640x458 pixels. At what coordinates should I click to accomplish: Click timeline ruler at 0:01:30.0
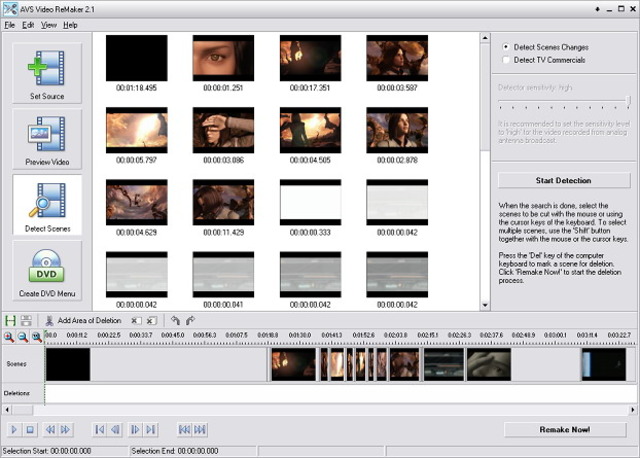(x=300, y=335)
